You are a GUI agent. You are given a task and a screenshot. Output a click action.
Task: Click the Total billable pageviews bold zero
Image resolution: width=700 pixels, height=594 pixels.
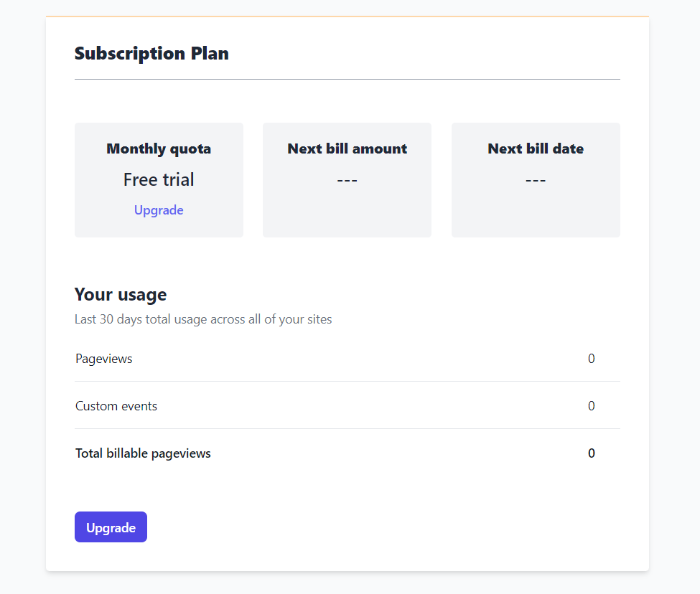point(591,453)
